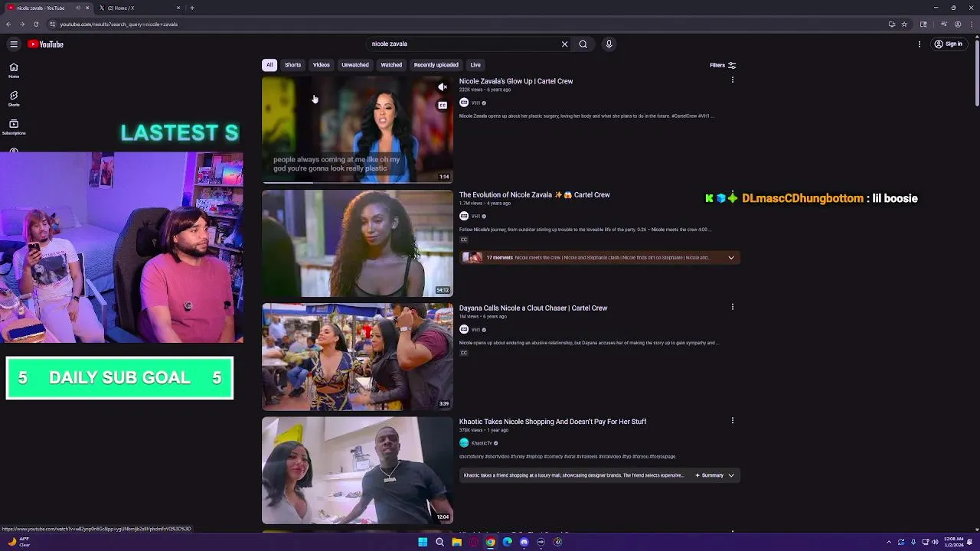Open Subscriptions in the YouTube sidebar
The height and width of the screenshot is (551, 980).
pyautogui.click(x=14, y=127)
